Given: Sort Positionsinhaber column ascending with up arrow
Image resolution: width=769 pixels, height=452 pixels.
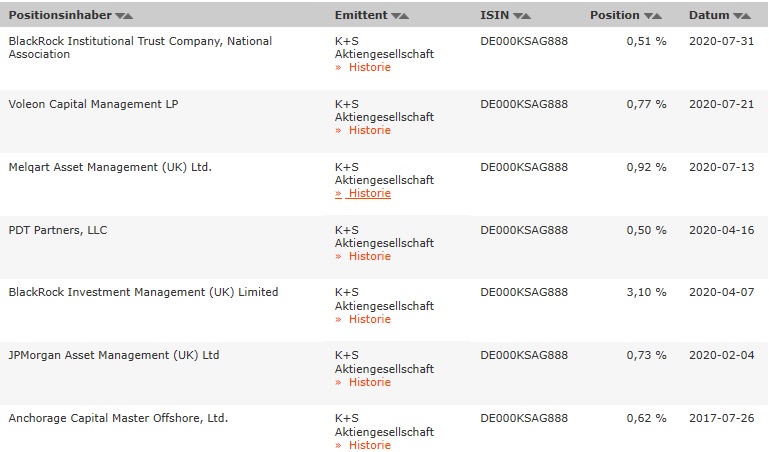Looking at the screenshot, I should pyautogui.click(x=129, y=16).
